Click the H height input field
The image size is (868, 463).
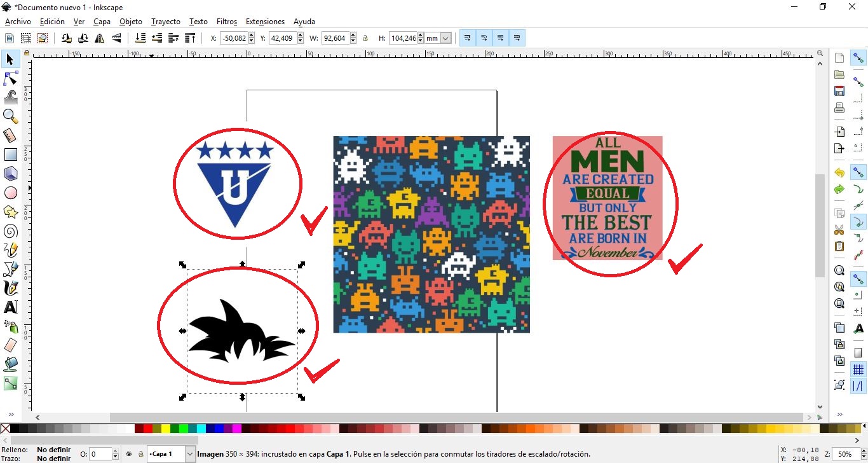coord(403,38)
